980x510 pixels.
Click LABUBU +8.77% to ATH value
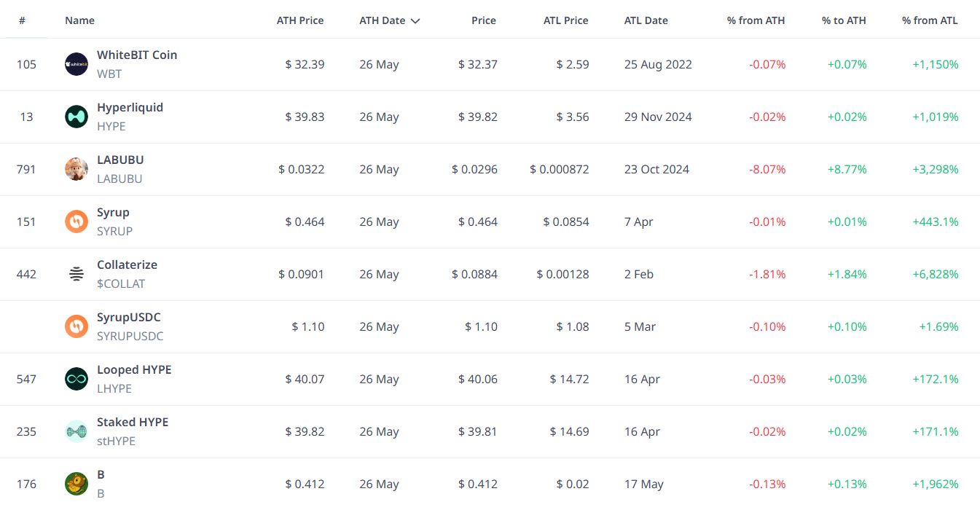847,169
